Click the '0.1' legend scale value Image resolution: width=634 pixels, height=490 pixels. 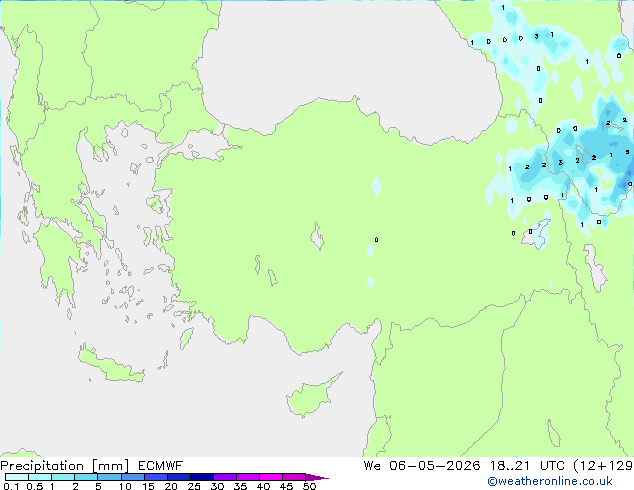point(11,486)
